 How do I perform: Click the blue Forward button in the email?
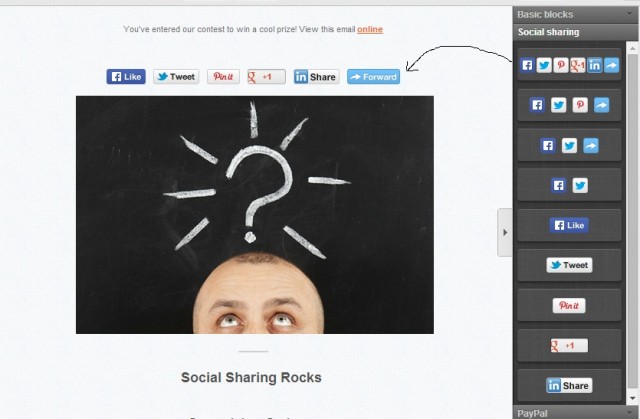[373, 77]
